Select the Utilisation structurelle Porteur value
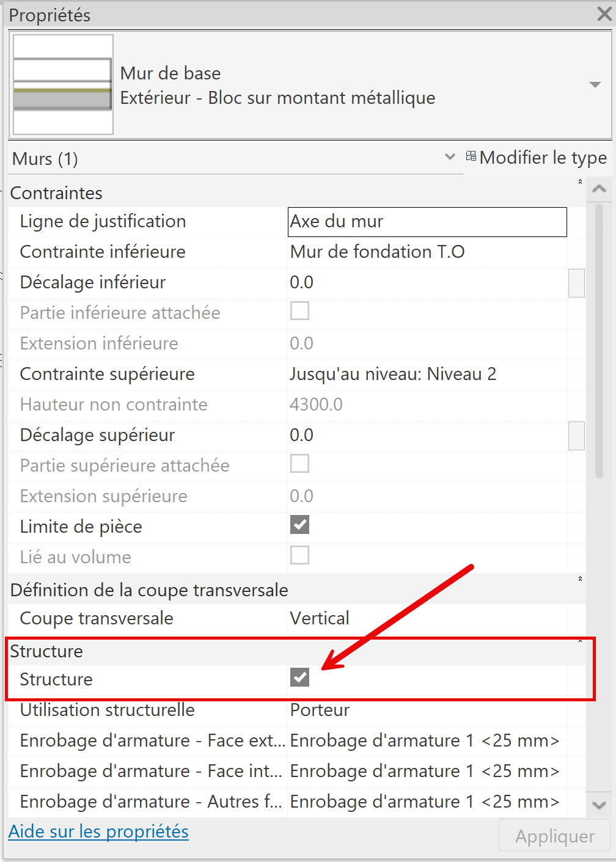 pos(427,710)
